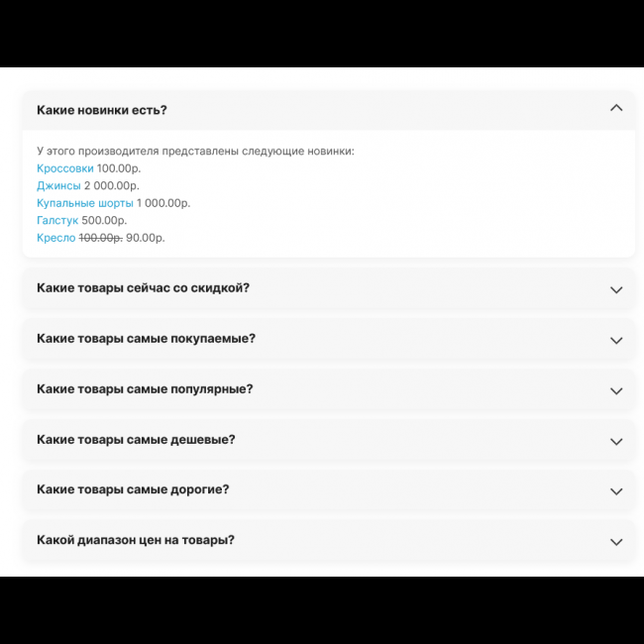The width and height of the screenshot is (644, 644).
Task: Collapse the 'Какие новинки есть?' chevron
Action: coord(616,108)
